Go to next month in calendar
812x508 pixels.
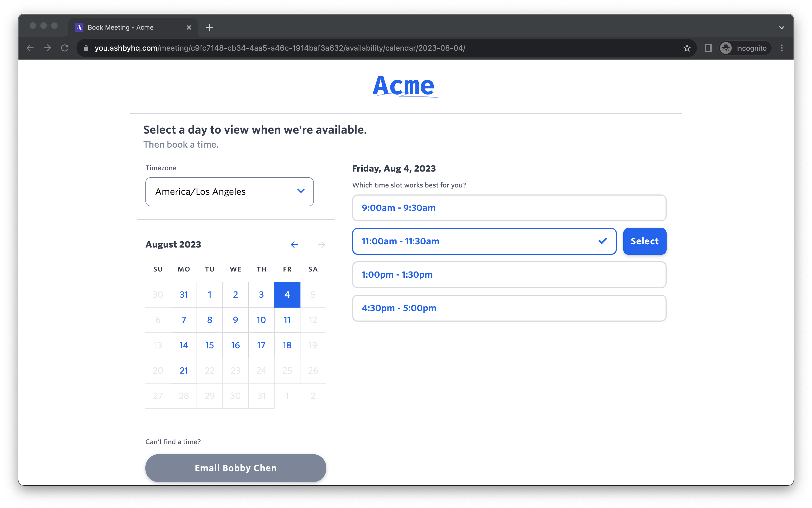321,245
